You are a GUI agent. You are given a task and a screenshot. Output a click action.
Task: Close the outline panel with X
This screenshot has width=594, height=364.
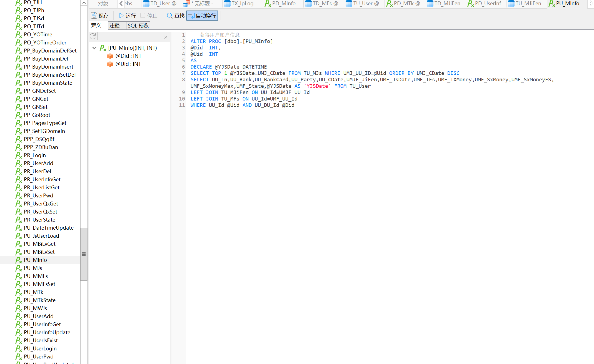[x=166, y=37]
